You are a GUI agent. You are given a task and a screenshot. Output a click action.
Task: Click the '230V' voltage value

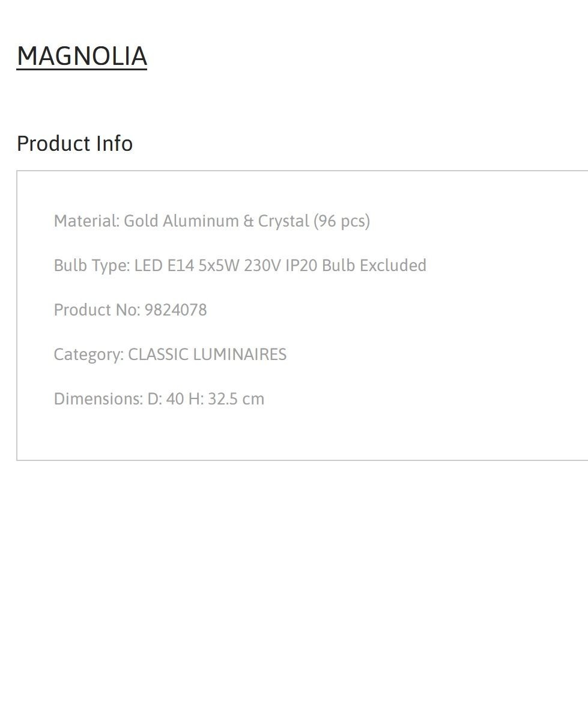tap(262, 266)
